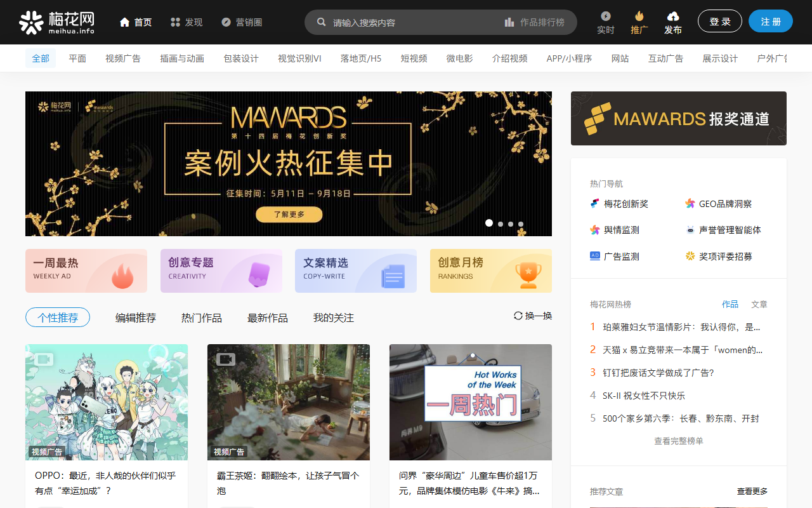812x508 pixels.
Task: Click the 梅花创新奖 navigation icon
Action: click(x=594, y=204)
